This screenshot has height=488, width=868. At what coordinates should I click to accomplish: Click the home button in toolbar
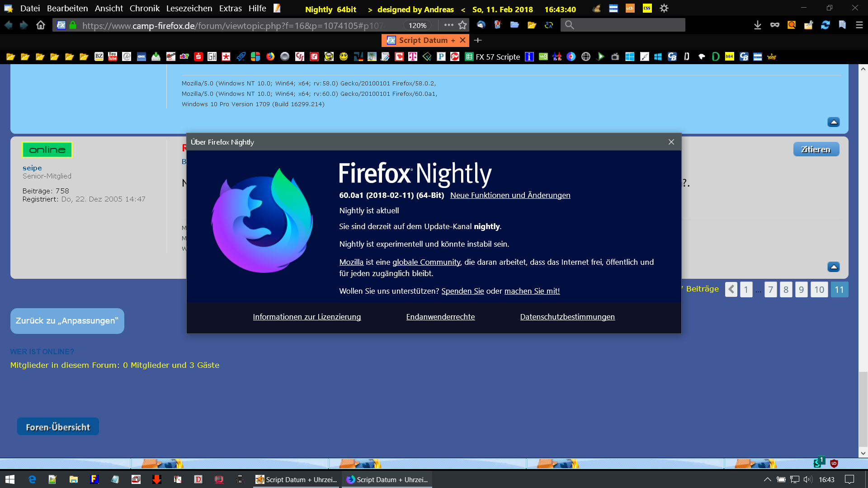41,25
